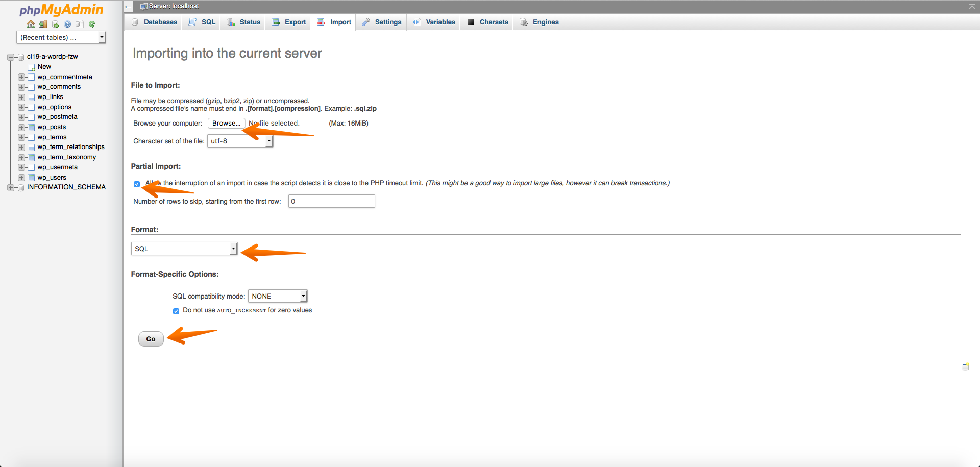Click the collapse top menu chevron icon
The width and height of the screenshot is (980, 467).
tap(972, 6)
